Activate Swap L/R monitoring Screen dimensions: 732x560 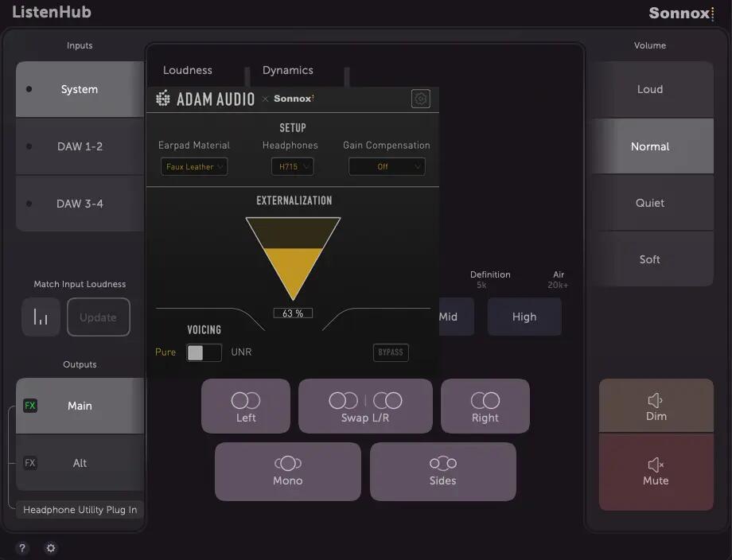(x=365, y=406)
